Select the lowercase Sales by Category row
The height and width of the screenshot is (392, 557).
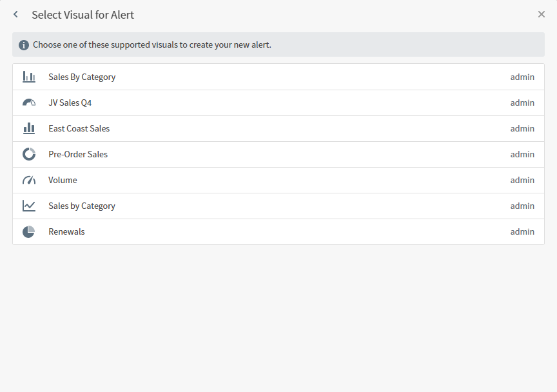point(82,205)
